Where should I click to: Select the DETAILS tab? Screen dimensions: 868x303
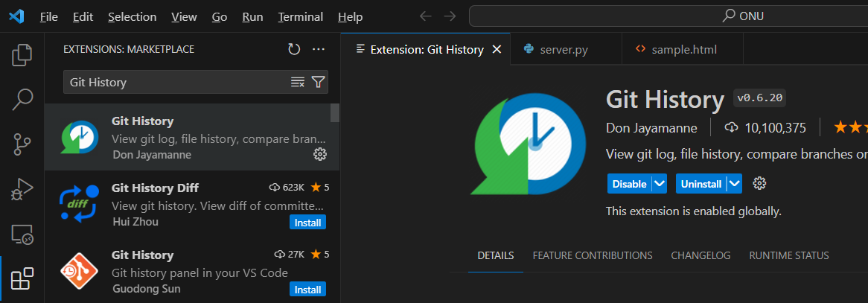pyautogui.click(x=496, y=255)
